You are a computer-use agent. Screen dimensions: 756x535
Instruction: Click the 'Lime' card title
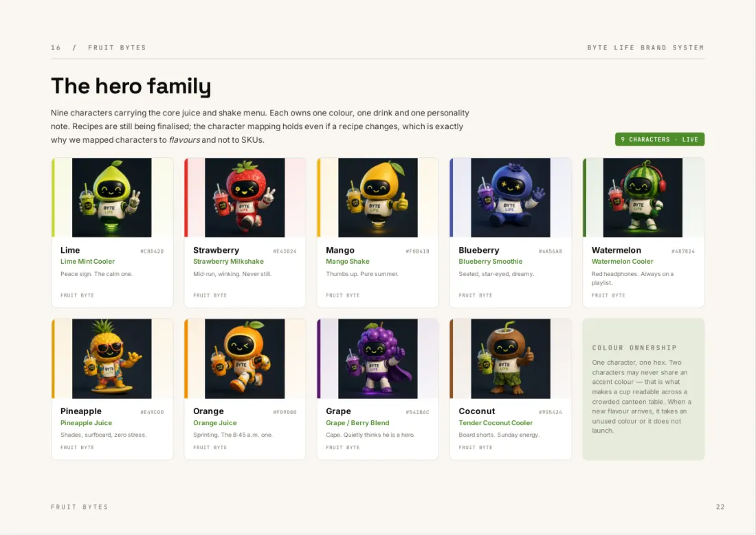(70, 250)
